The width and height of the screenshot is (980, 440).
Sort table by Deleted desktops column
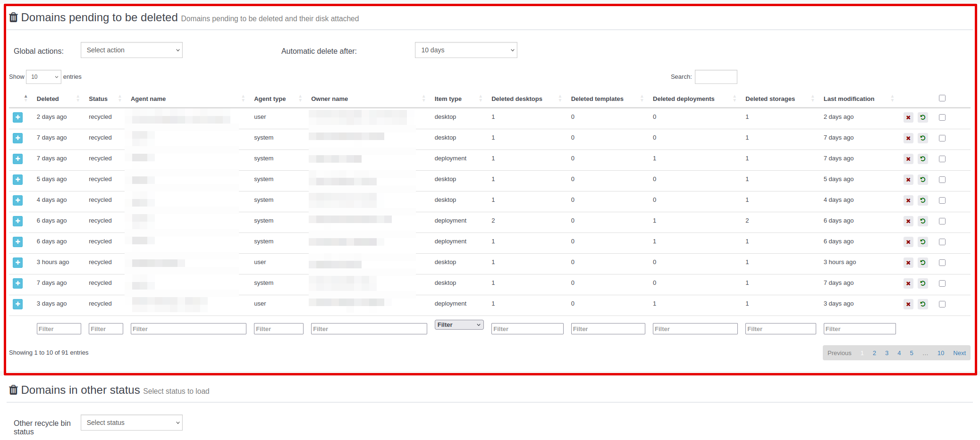pos(516,99)
